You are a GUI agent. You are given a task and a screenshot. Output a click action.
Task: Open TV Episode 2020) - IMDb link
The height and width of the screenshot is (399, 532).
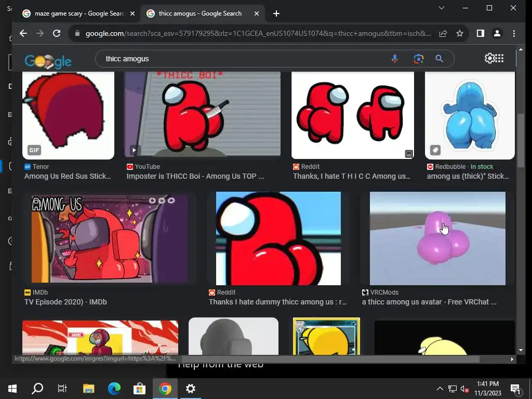(65, 302)
